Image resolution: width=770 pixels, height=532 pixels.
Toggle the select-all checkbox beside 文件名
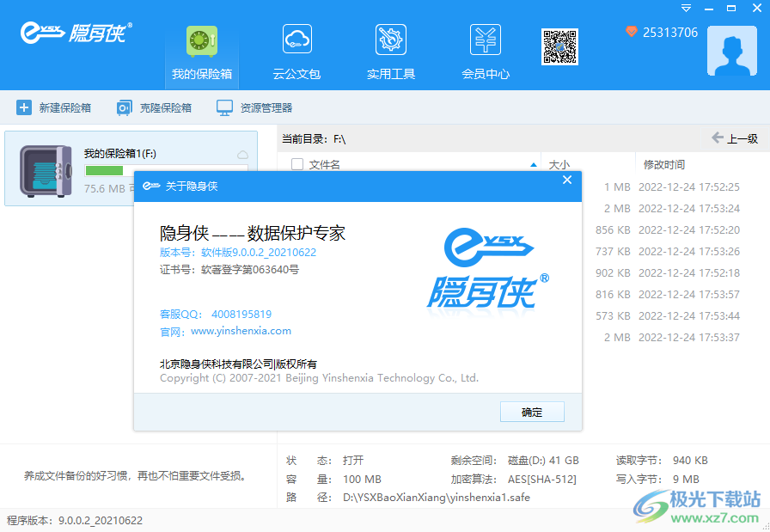[x=296, y=163]
